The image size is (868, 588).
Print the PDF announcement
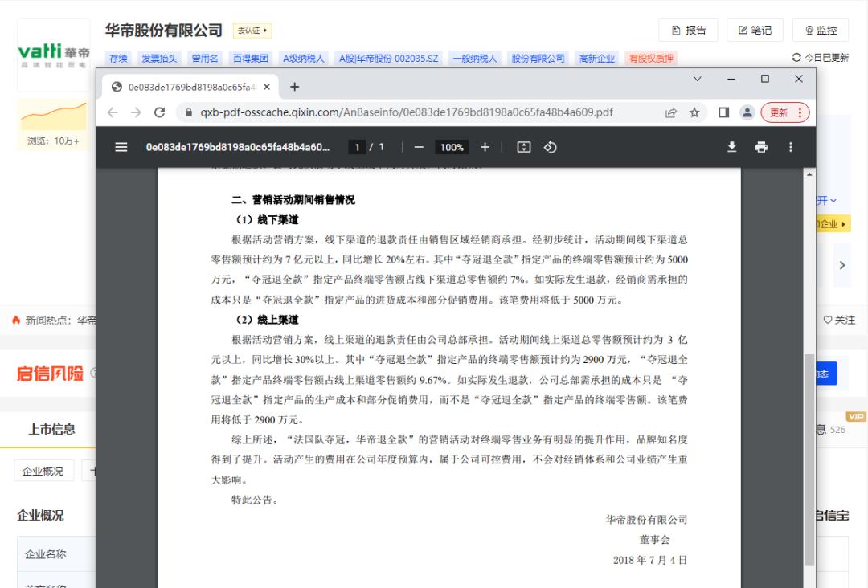point(760,147)
